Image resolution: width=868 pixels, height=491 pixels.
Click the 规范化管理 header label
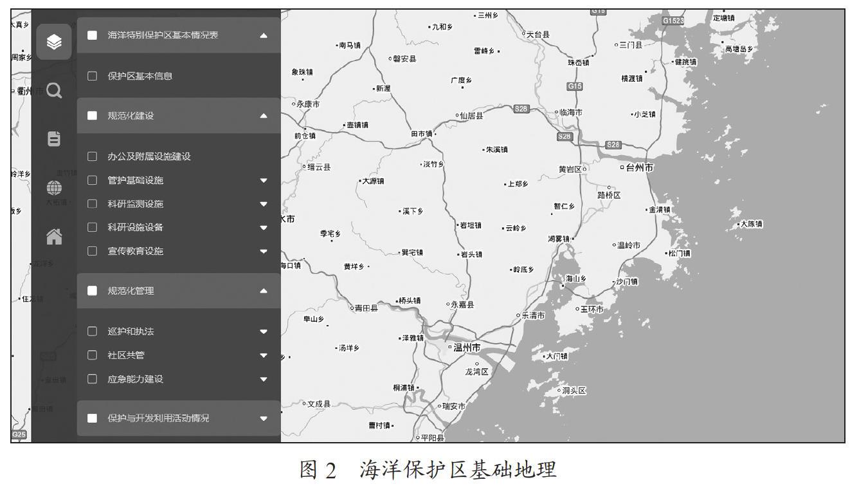point(131,291)
